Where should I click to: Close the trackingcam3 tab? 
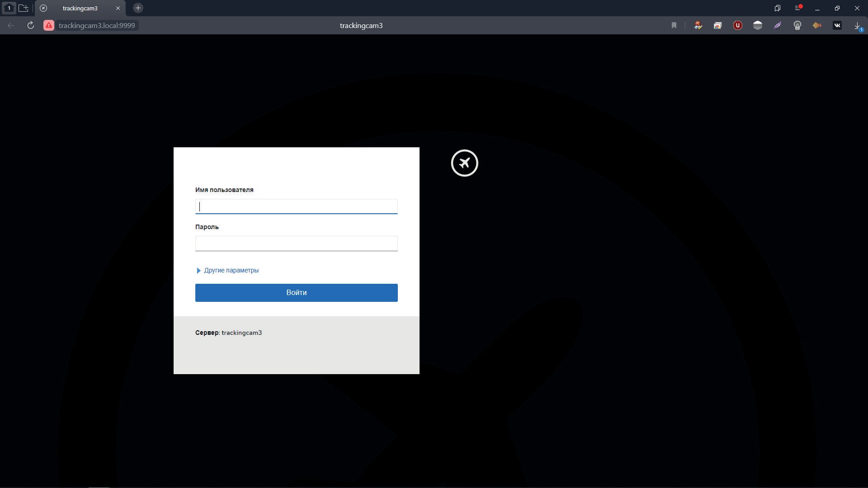click(118, 8)
